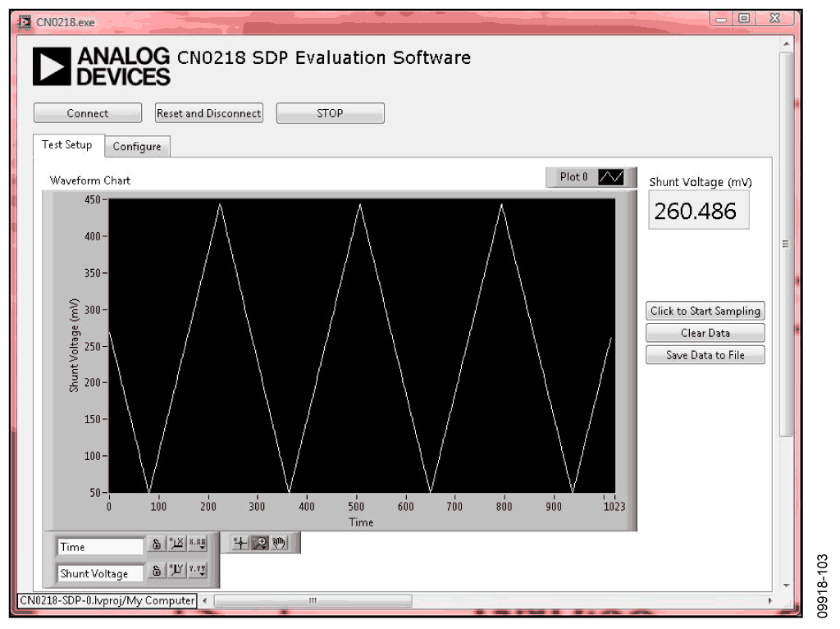Click the Plot 0 line style icon
This screenshot has height=629, width=840.
coord(611,177)
